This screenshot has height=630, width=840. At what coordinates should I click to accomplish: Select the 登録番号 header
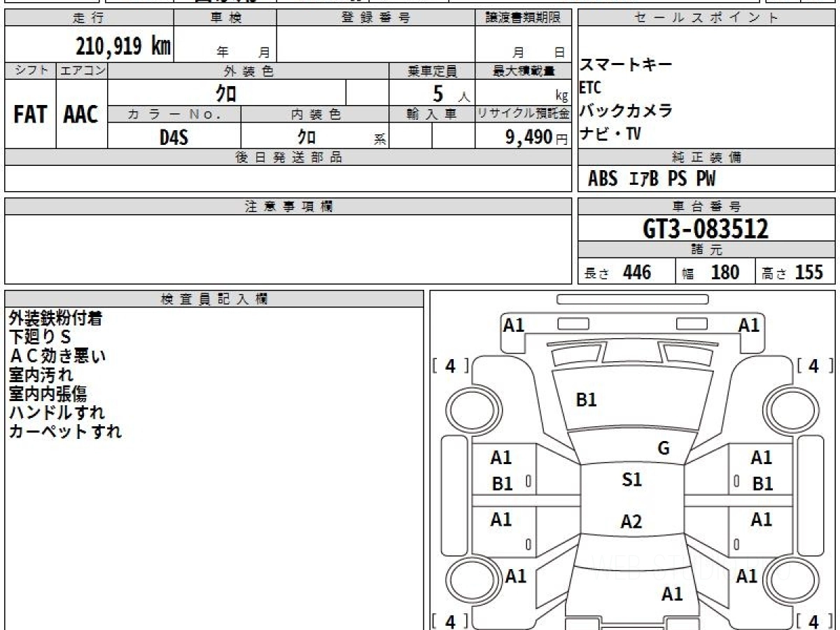tap(375, 18)
